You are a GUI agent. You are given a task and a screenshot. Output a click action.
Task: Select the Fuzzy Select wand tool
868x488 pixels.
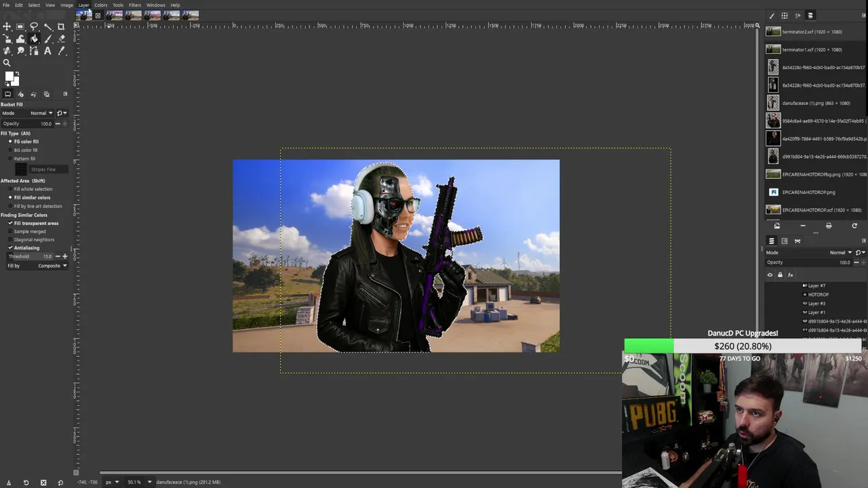pos(47,26)
